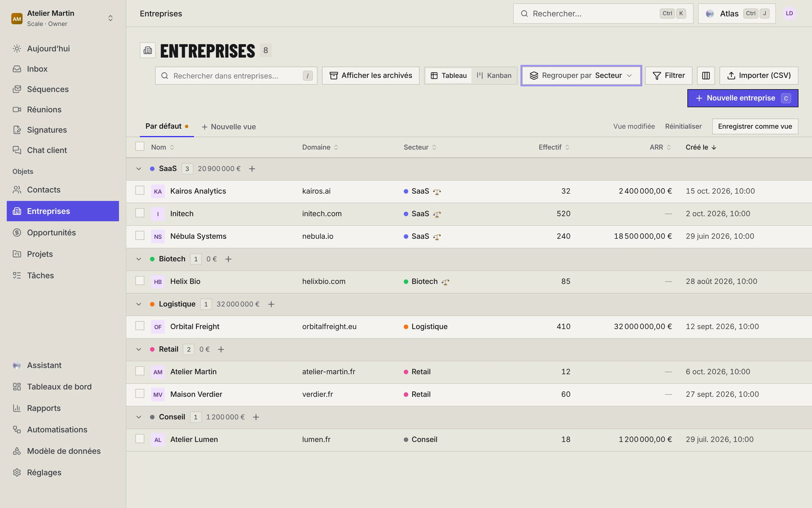Click Enregistrer comme vue
This screenshot has width=812, height=508.
(x=755, y=126)
